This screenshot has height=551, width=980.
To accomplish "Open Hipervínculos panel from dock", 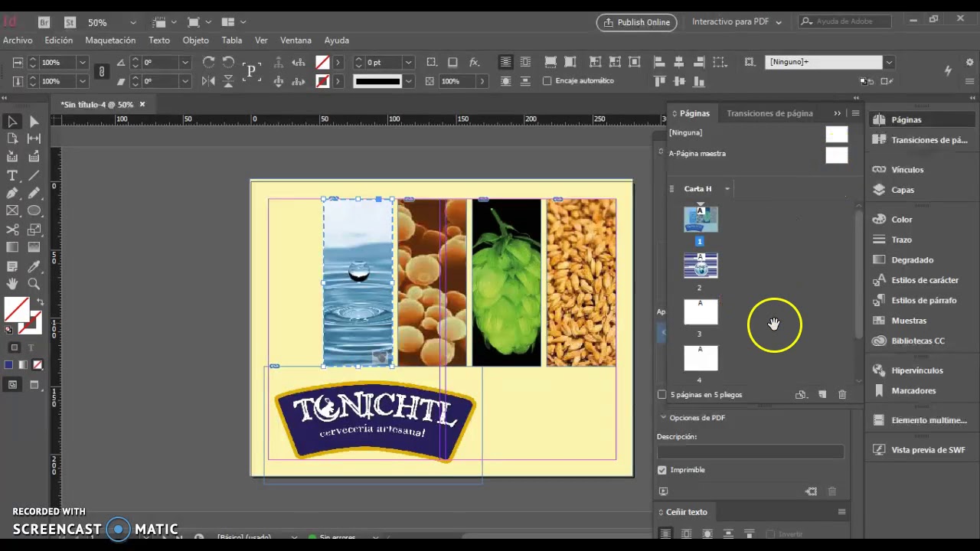I will pos(917,370).
